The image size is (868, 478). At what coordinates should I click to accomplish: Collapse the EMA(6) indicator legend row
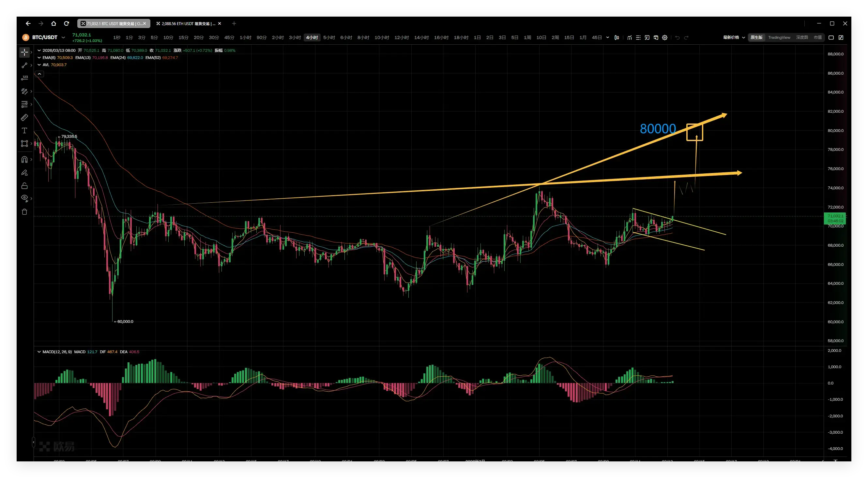pos(39,58)
